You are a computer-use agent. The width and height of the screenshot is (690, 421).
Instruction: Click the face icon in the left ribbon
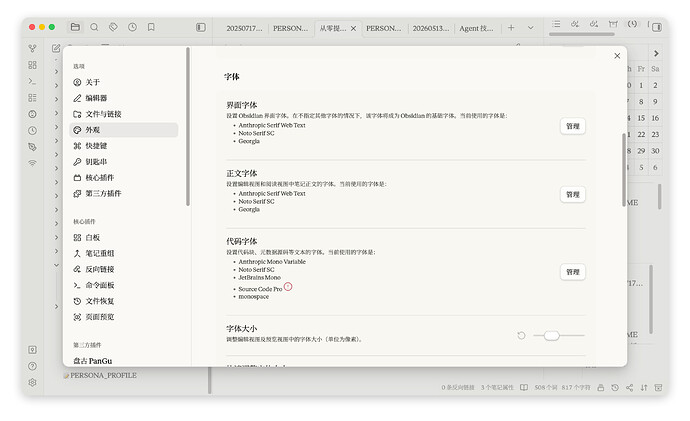(32, 114)
